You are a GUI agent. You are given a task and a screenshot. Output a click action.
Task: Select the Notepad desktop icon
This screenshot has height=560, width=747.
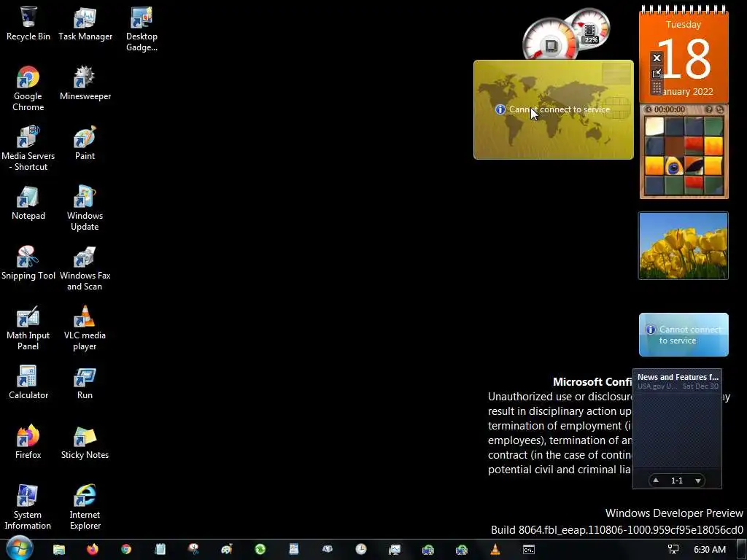(28, 203)
